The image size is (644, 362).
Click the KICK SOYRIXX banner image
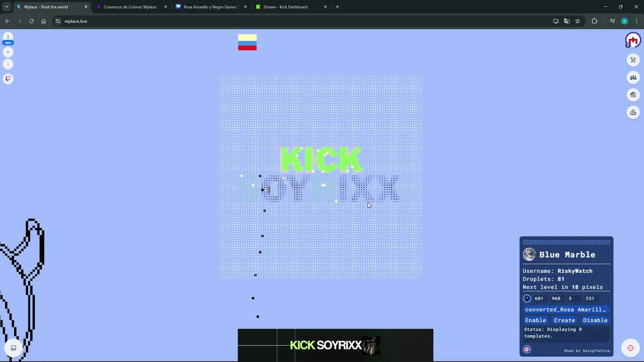(335, 345)
